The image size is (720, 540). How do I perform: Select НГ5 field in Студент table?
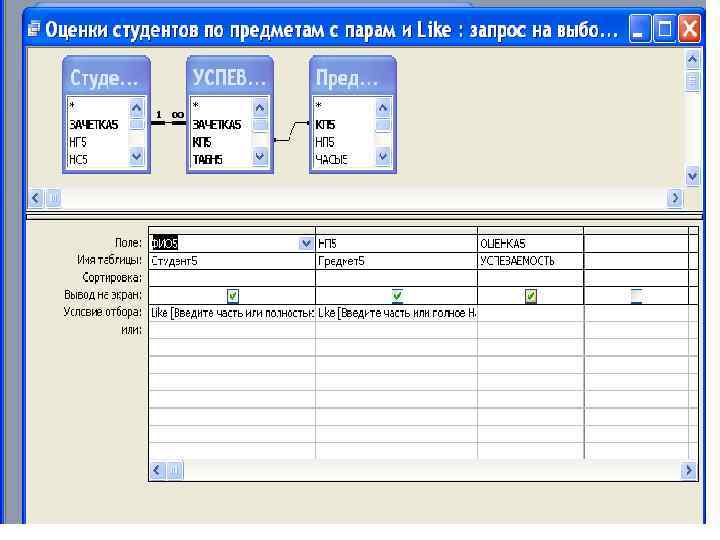78,142
